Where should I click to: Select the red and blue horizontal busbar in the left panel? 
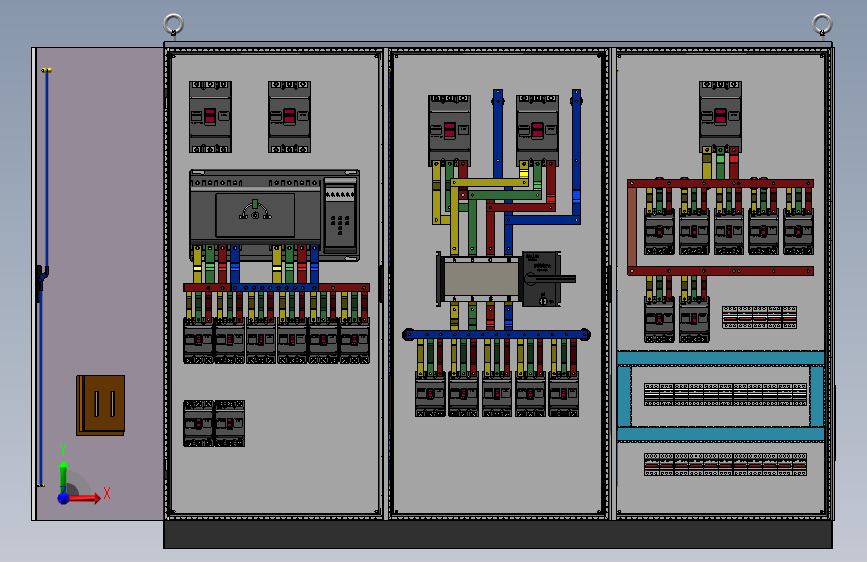coord(276,288)
